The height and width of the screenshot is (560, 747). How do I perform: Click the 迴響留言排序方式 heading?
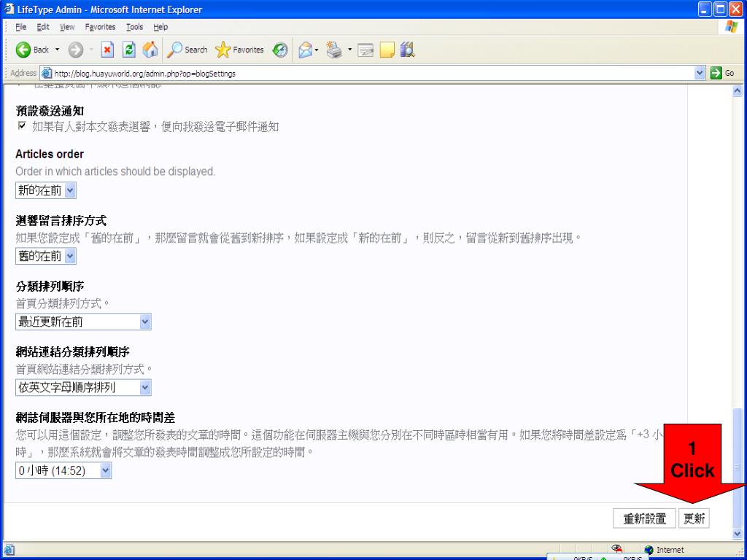[61, 220]
